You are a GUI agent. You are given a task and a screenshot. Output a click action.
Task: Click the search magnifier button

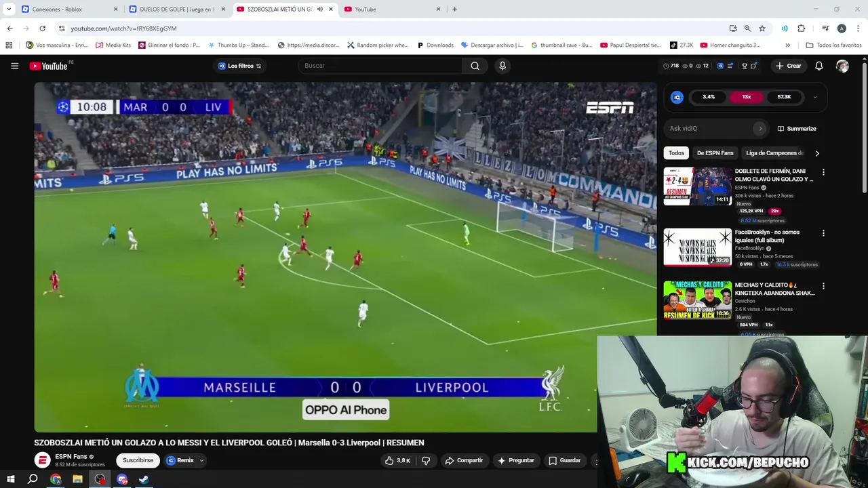[475, 66]
